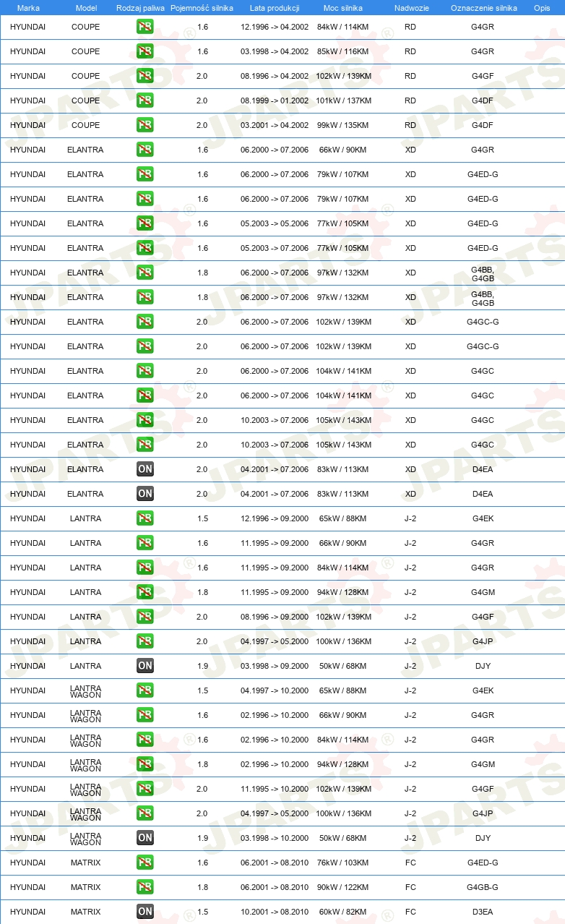
Task: Click petrol icon in LANTRA WAGON 84kW / 114KM row
Action: tap(145, 740)
